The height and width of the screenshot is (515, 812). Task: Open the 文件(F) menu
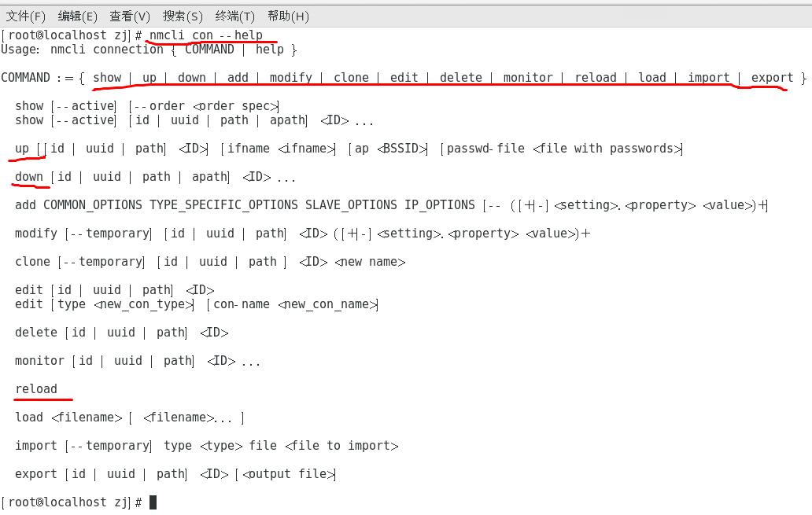26,16
